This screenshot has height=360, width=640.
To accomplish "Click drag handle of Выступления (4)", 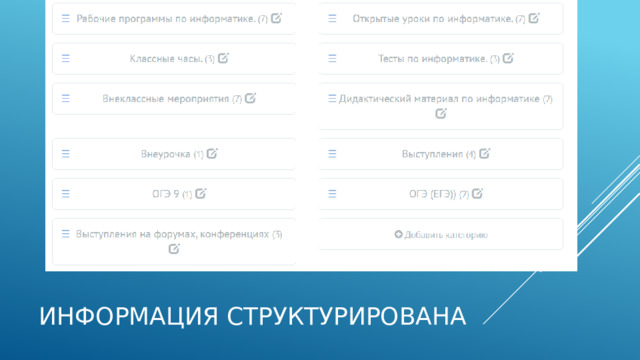I will pyautogui.click(x=332, y=154).
